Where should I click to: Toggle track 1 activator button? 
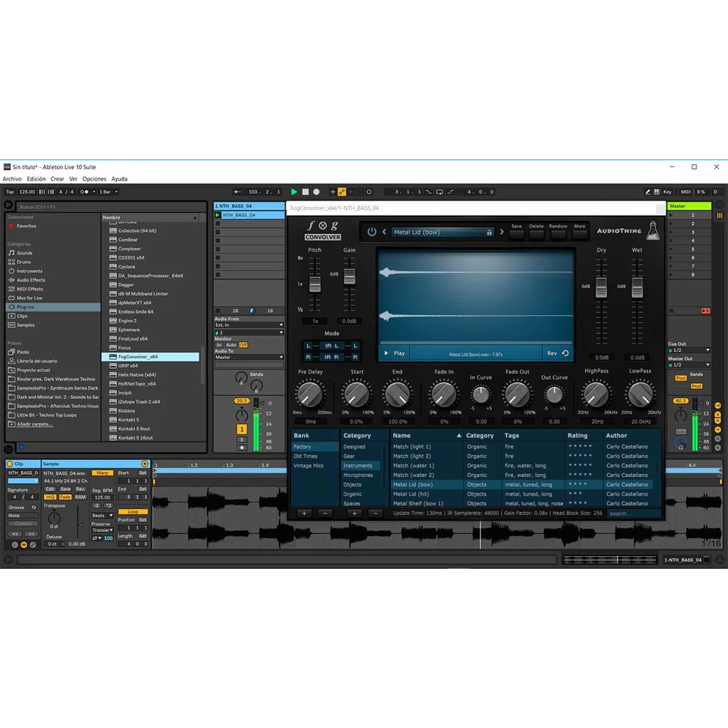[242, 429]
